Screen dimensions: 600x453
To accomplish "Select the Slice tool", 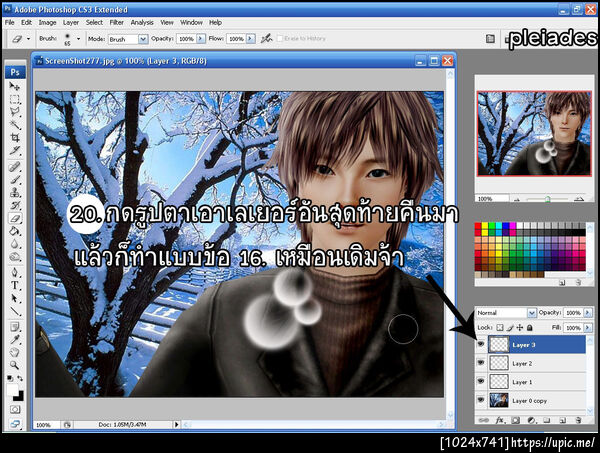I will click(15, 150).
